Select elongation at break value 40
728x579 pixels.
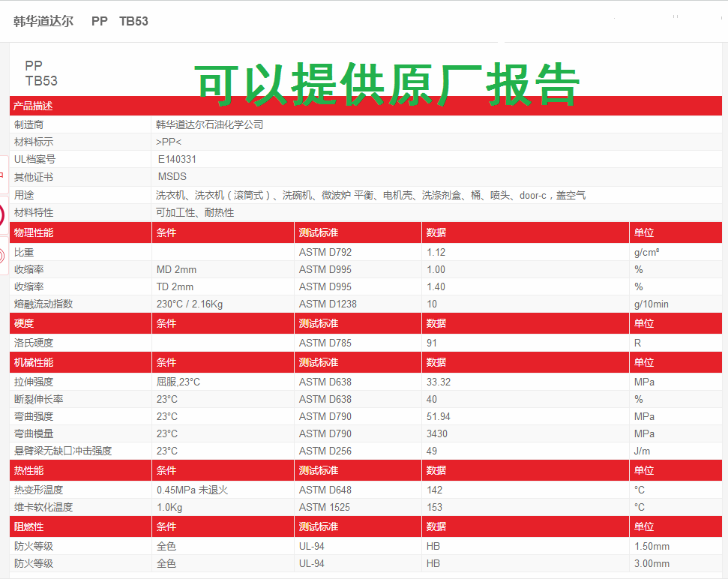(x=432, y=399)
